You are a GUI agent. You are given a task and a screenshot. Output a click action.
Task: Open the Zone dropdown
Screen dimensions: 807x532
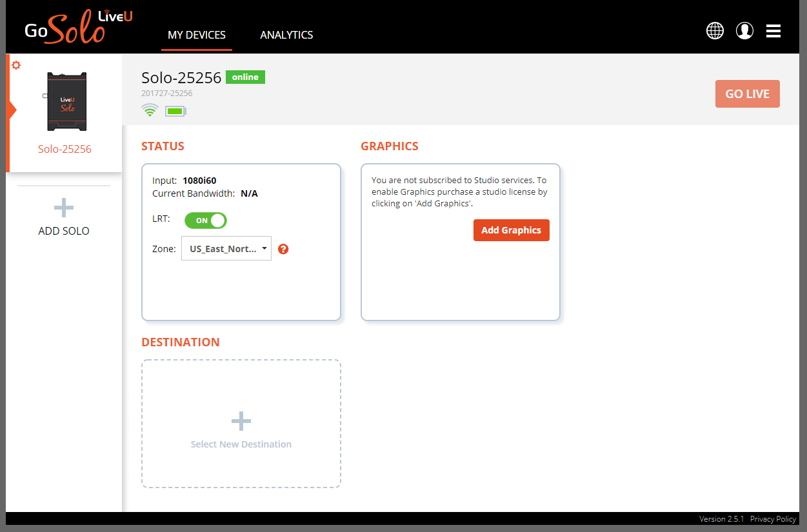[226, 248]
